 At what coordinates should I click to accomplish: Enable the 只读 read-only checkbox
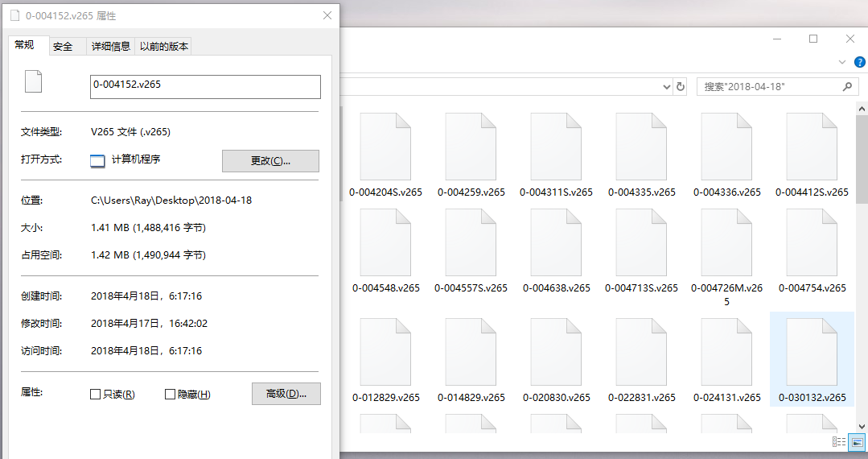point(96,395)
